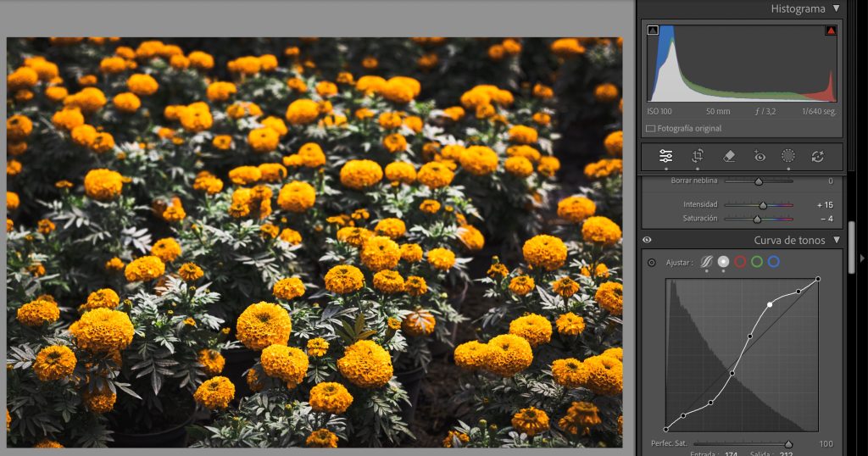Click the Saturación value −4
This screenshot has height=456, width=868.
827,219
